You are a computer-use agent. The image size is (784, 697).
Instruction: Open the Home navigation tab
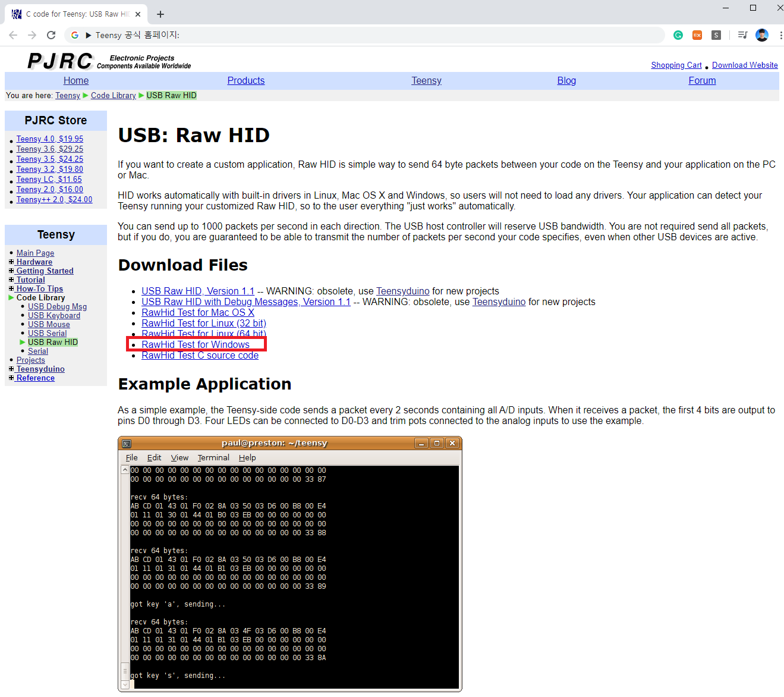[x=76, y=80]
